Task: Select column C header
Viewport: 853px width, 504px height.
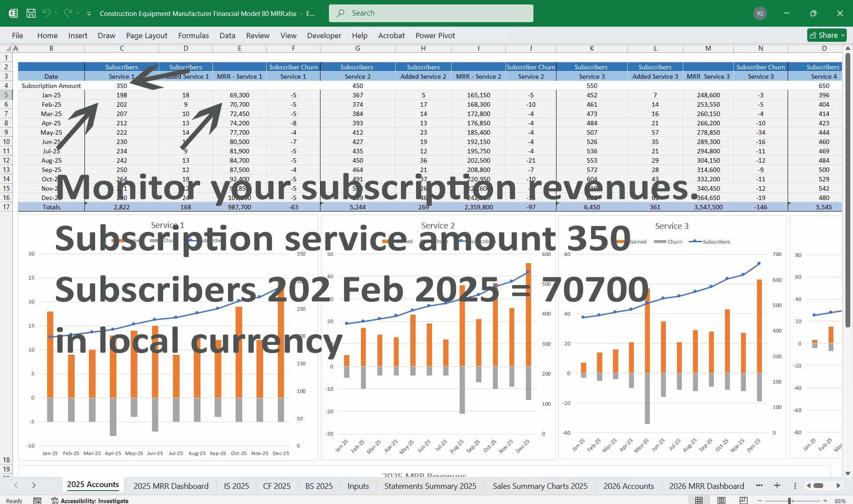Action: (122, 48)
